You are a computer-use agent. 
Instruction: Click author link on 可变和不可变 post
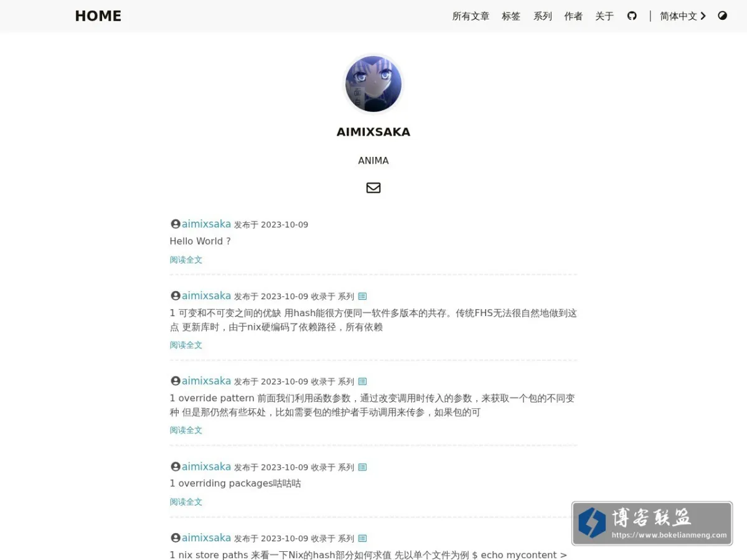(206, 296)
